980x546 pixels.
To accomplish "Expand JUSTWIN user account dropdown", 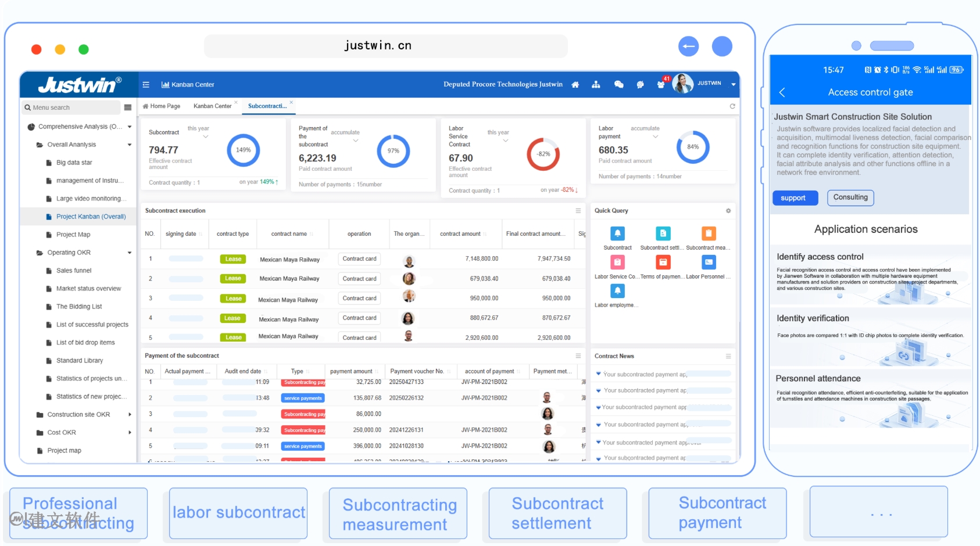I will 733,85.
